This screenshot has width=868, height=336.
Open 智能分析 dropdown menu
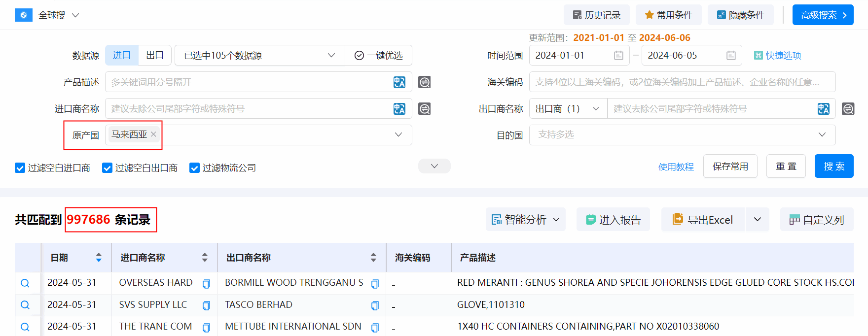click(x=525, y=220)
